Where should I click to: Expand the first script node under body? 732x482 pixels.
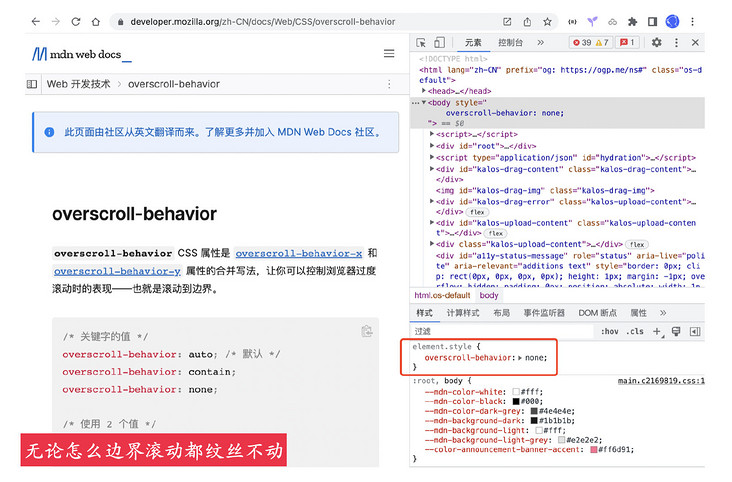tap(432, 134)
